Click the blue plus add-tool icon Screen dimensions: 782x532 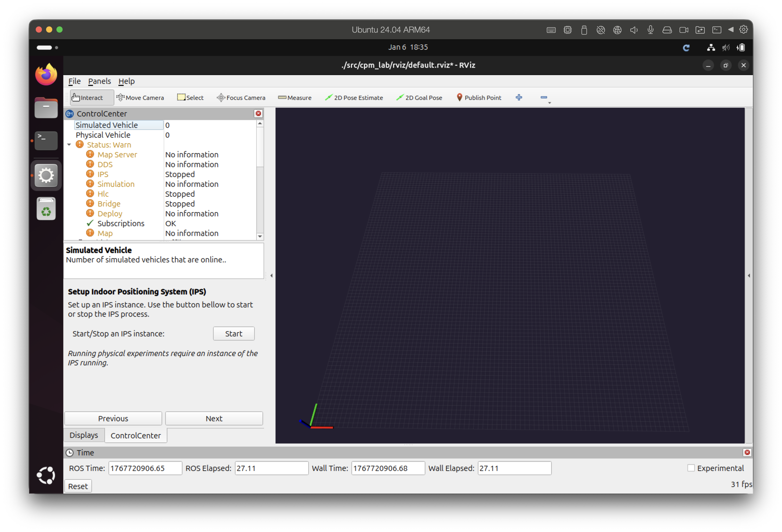(x=519, y=97)
